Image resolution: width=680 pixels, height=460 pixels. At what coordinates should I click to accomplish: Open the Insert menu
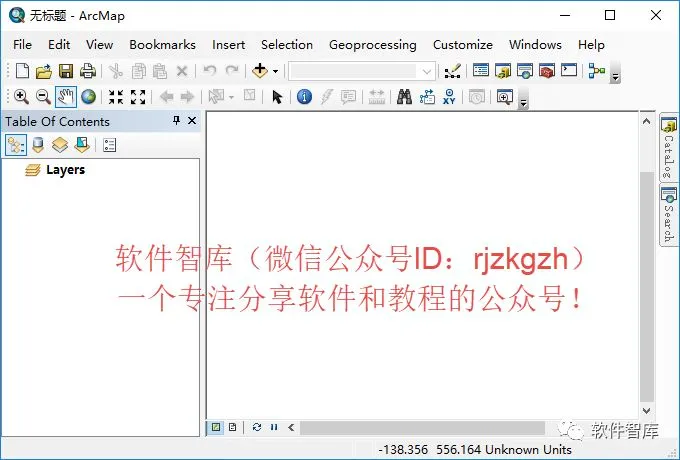tap(229, 45)
